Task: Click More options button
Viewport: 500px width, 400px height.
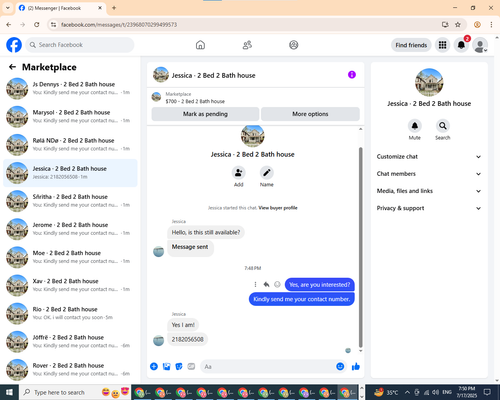Action: (x=310, y=114)
